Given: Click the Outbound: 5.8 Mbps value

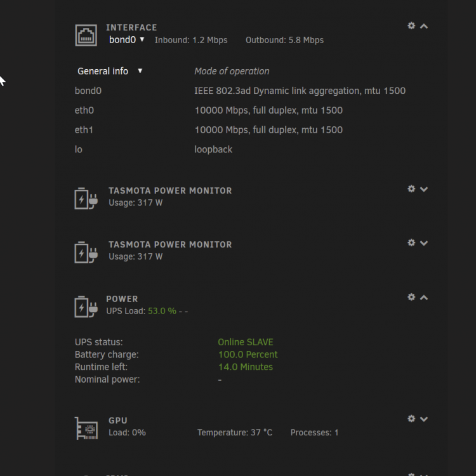Looking at the screenshot, I should (284, 40).
